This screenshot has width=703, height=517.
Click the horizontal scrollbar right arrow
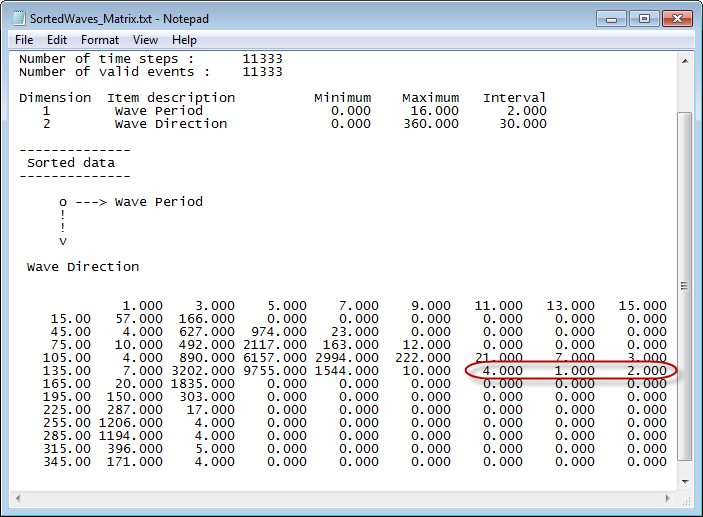pyautogui.click(x=668, y=498)
